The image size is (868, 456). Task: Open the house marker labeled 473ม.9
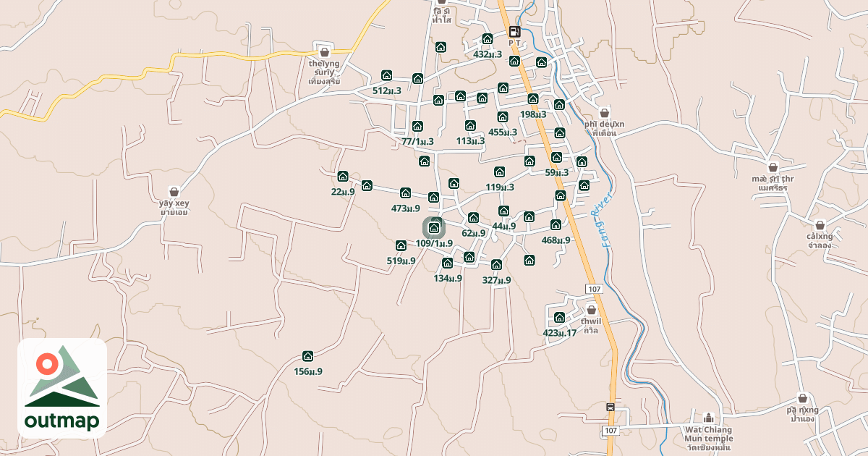(406, 193)
